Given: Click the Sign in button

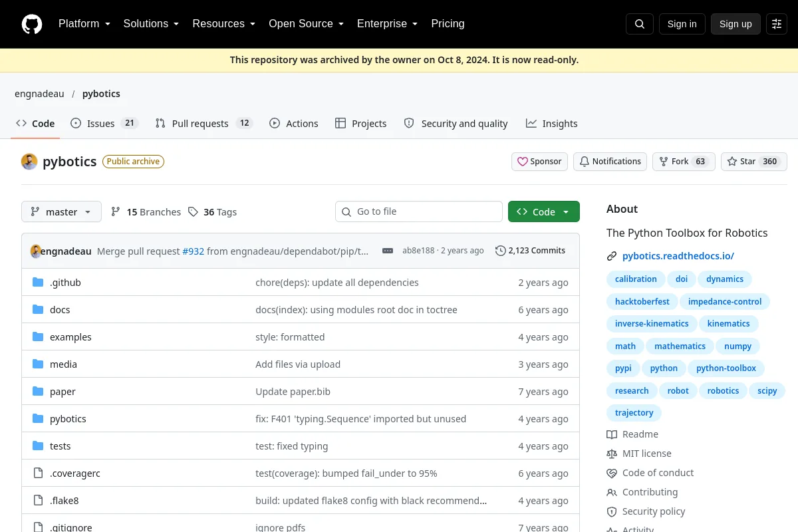Looking at the screenshot, I should coord(682,24).
